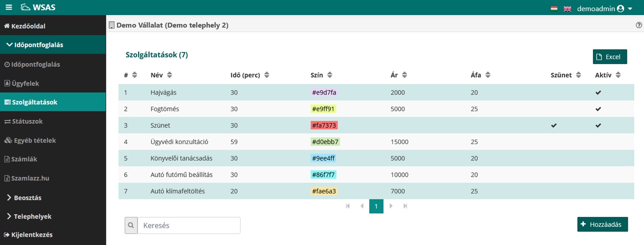Switch language via Hungarian flag icon
The height and width of the screenshot is (245, 644).
point(554,9)
